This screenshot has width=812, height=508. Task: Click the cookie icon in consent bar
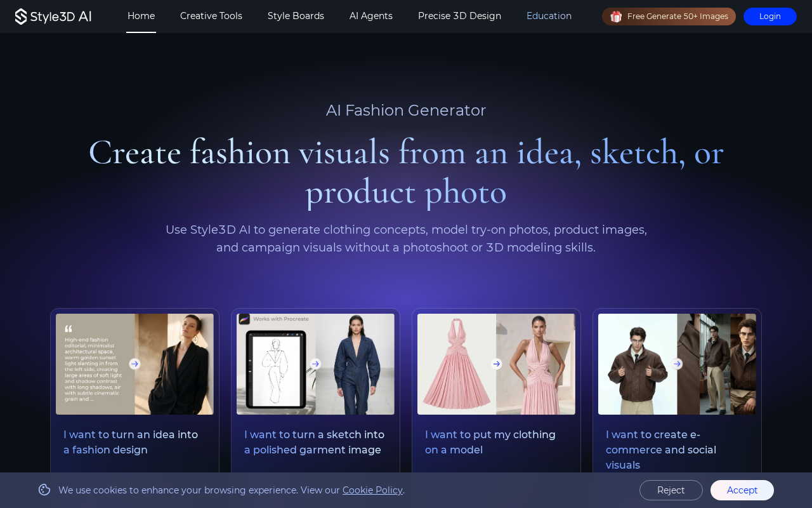tap(44, 490)
